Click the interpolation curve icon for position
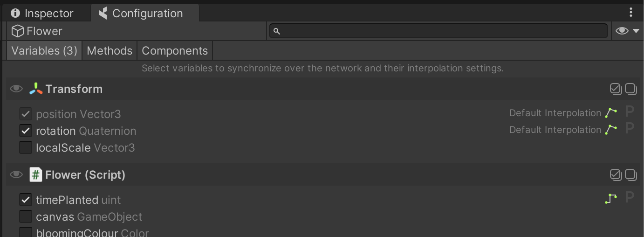 [611, 113]
